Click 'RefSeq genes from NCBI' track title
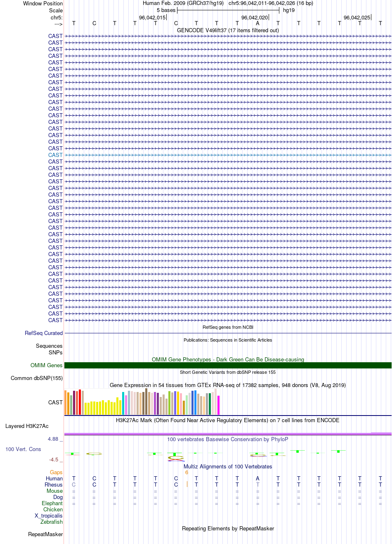The width and height of the screenshot is (392, 544). click(x=228, y=327)
